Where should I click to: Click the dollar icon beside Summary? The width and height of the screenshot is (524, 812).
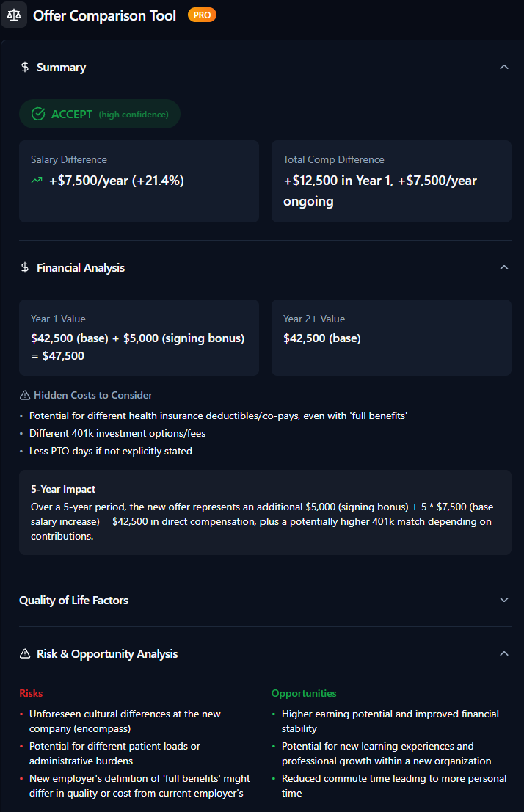pyautogui.click(x=23, y=67)
